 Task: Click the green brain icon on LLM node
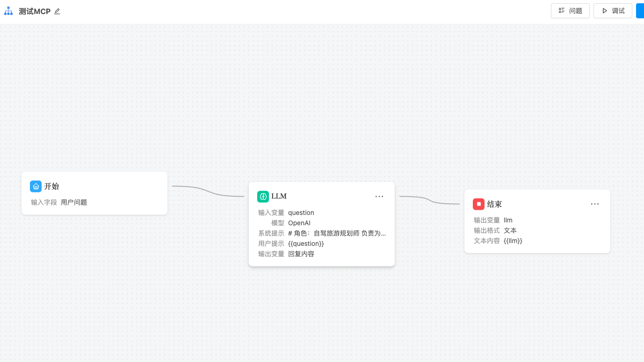263,196
